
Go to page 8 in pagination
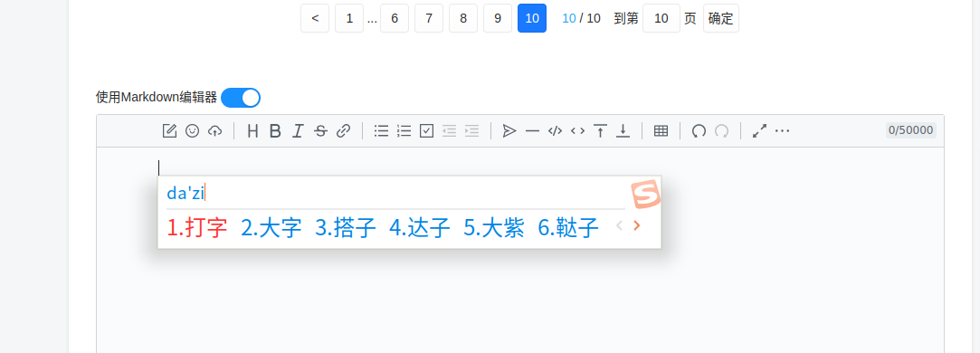point(463,18)
